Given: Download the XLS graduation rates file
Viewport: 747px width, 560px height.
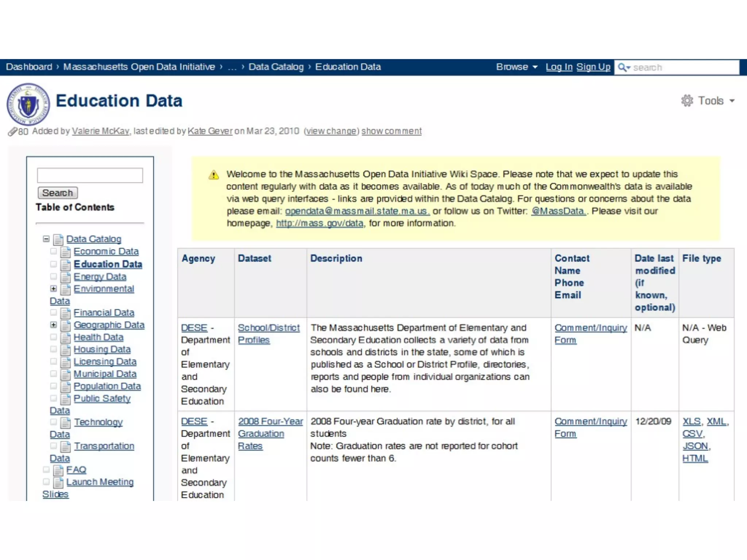Looking at the screenshot, I should coord(691,421).
